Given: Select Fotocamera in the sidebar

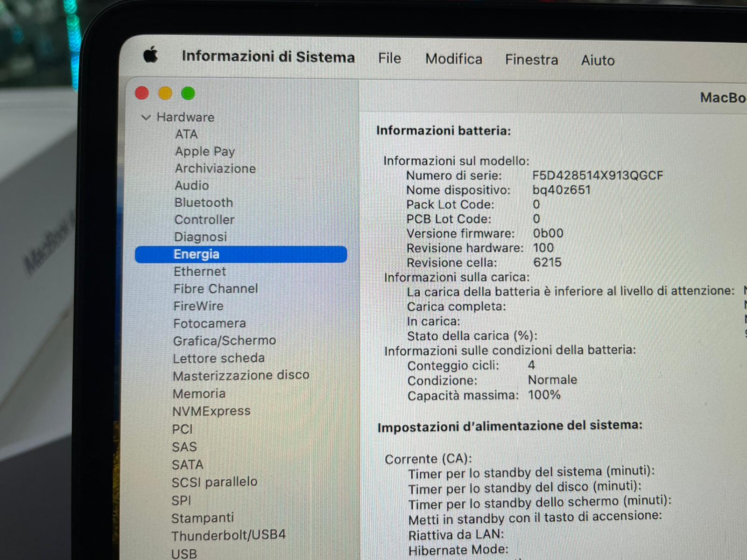Looking at the screenshot, I should (x=209, y=323).
